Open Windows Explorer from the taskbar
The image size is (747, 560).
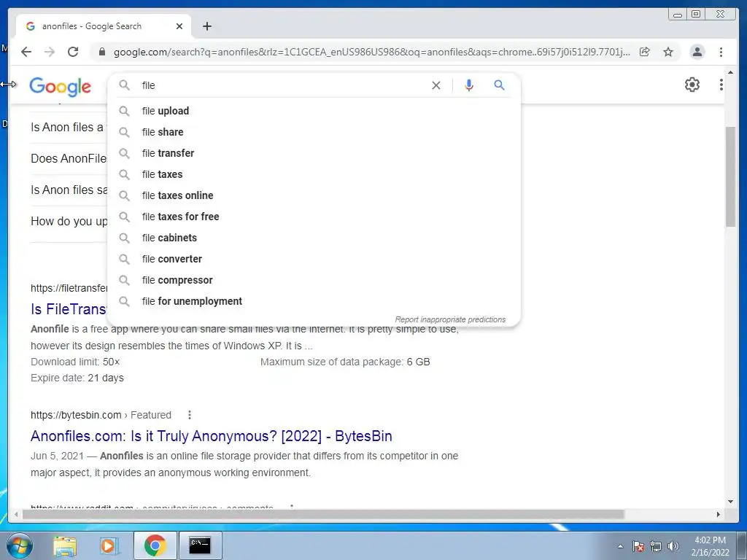point(65,545)
